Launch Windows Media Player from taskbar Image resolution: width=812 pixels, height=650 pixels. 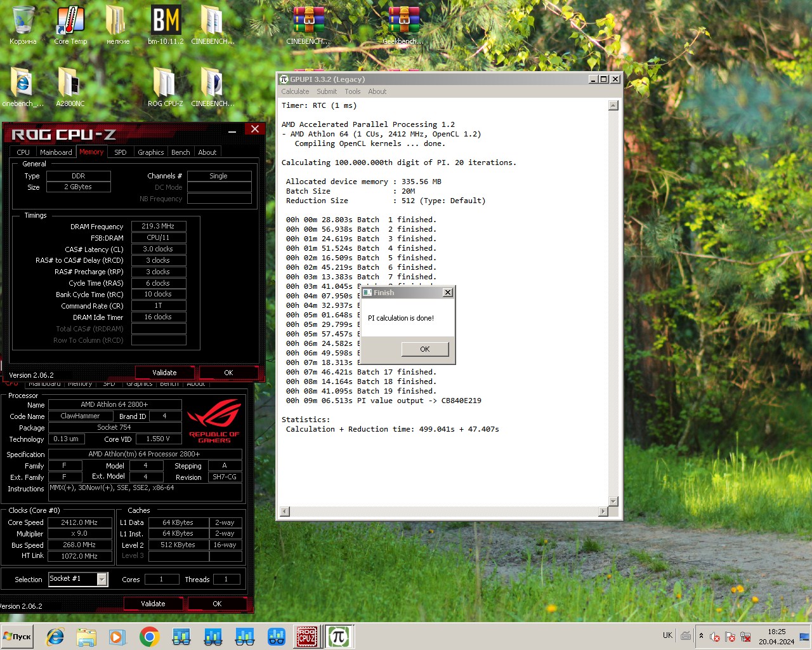click(117, 637)
